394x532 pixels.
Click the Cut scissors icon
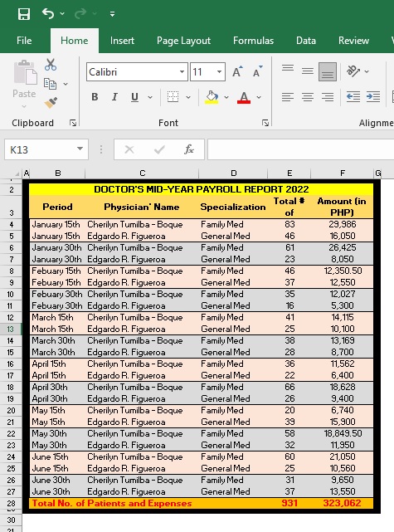(x=51, y=64)
